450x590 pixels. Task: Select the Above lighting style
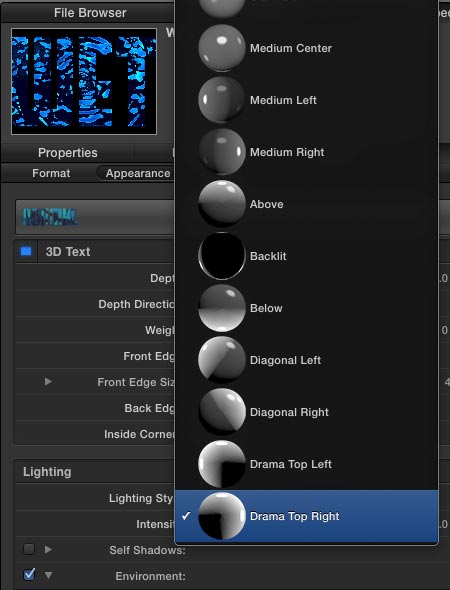pos(307,204)
